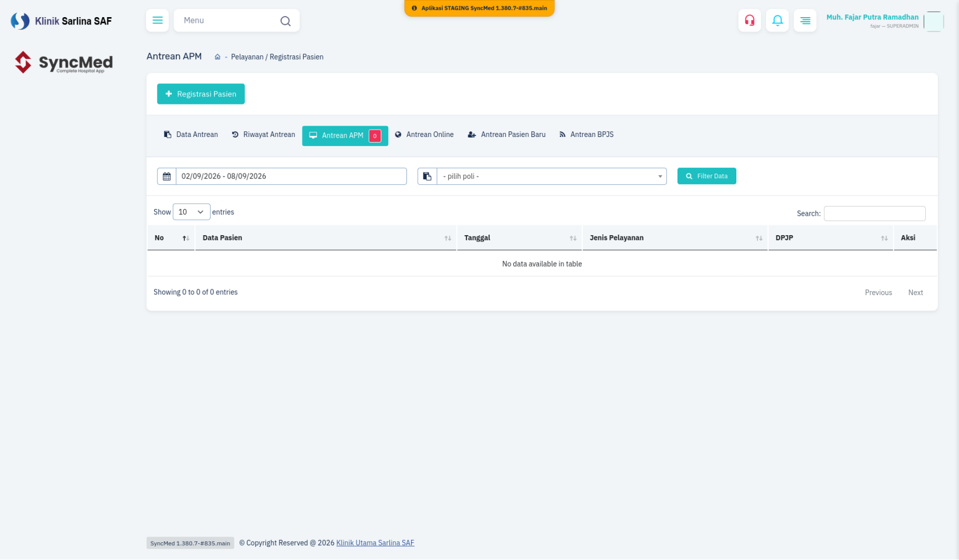Click the SyncMed 1.380.7 version badge in footer
This screenshot has height=560, width=959.
(190, 543)
